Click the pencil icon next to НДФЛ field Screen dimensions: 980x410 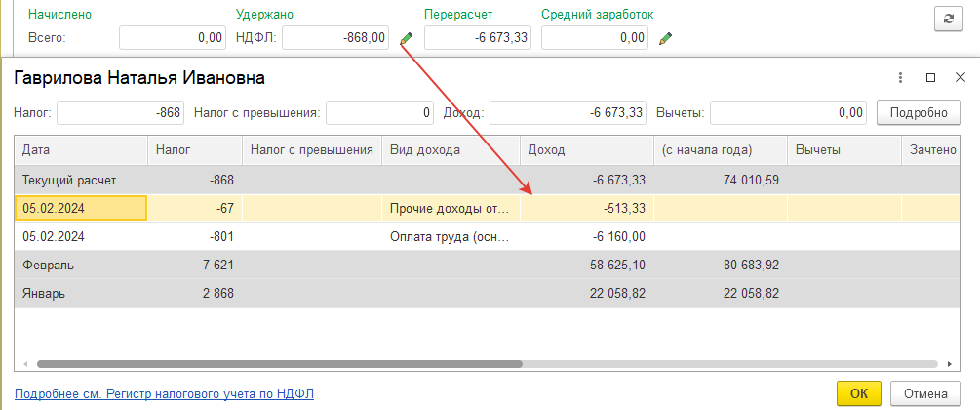pos(407,38)
